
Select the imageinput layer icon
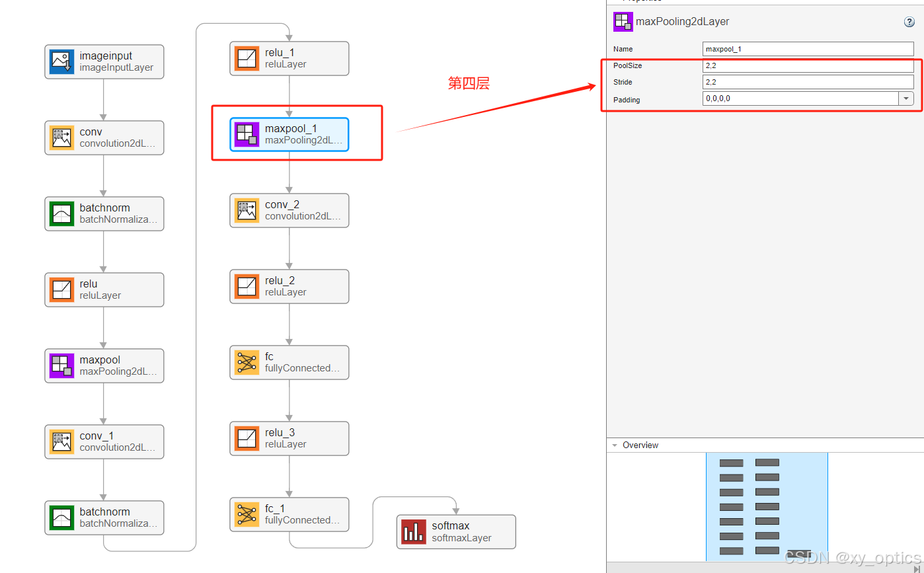[61, 61]
